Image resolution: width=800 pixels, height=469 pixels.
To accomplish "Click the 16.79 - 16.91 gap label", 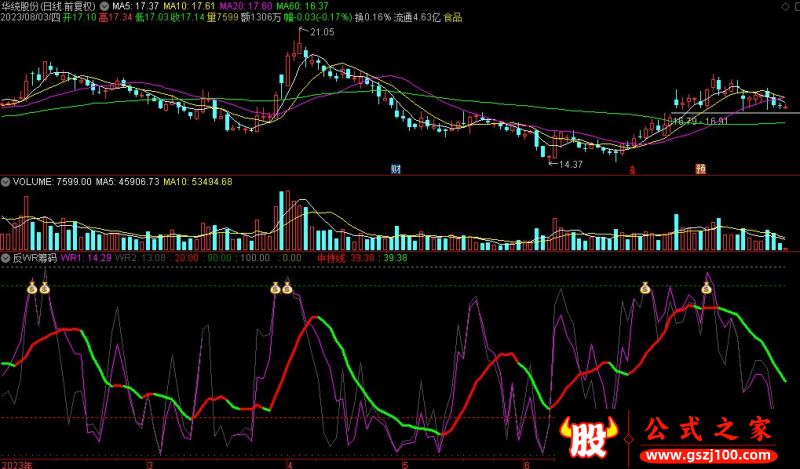I will pos(700,121).
